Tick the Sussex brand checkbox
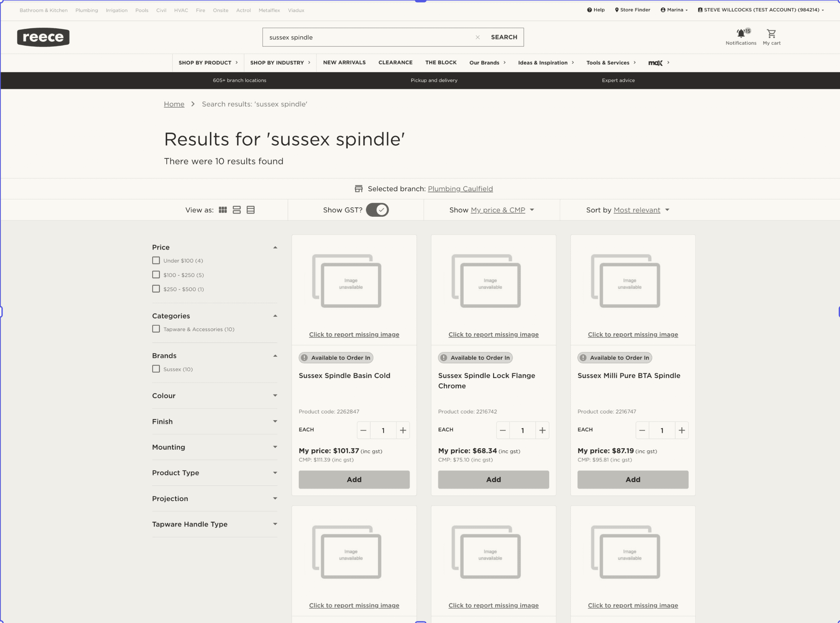Image resolution: width=840 pixels, height=623 pixels. 156,369
